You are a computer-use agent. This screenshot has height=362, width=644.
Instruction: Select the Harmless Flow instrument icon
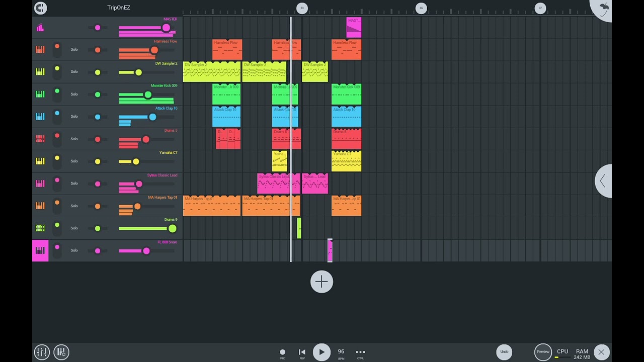tap(40, 50)
